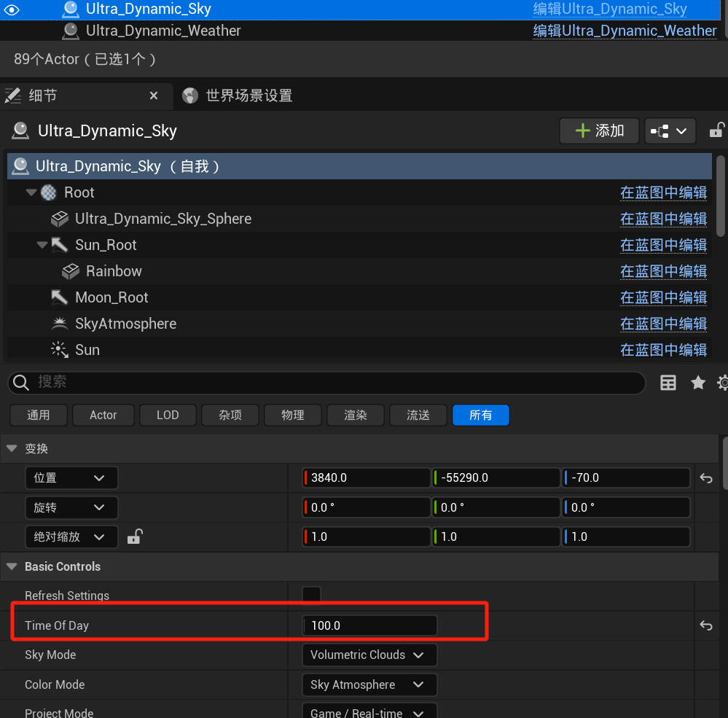
Task: Reset position to default arrow
Action: tap(706, 478)
